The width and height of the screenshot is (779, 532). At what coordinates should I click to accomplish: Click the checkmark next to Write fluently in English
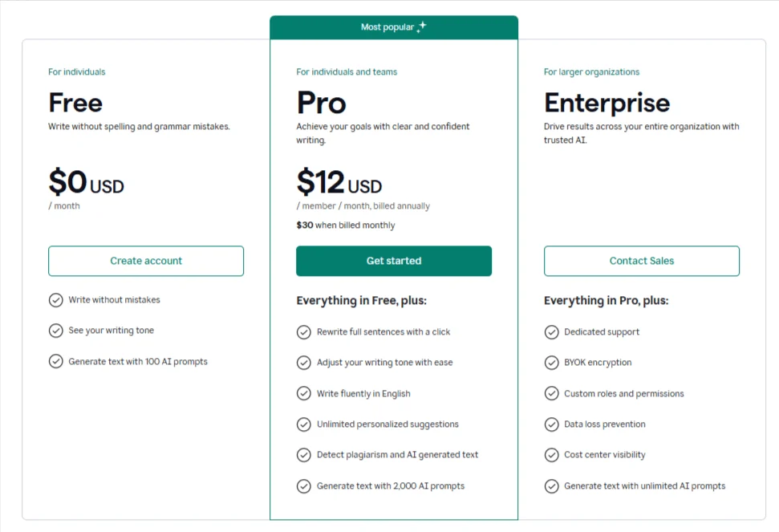click(304, 393)
